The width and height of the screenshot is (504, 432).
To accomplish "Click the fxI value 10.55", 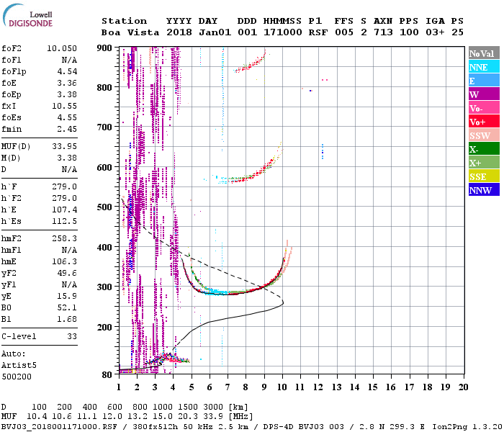I will click(x=64, y=106).
